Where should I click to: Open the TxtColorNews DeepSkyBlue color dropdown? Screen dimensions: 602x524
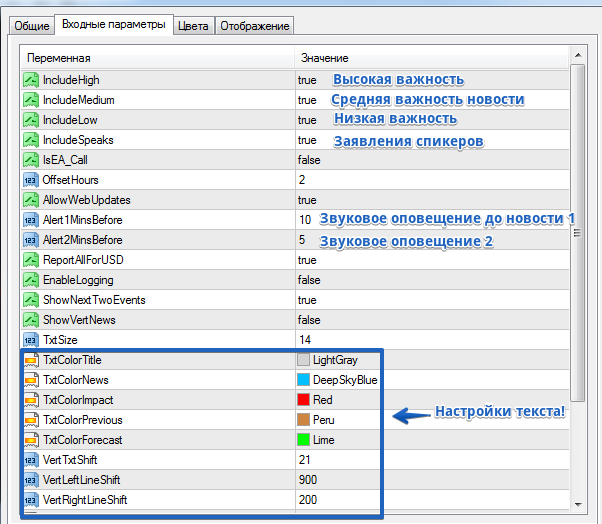[x=338, y=380]
